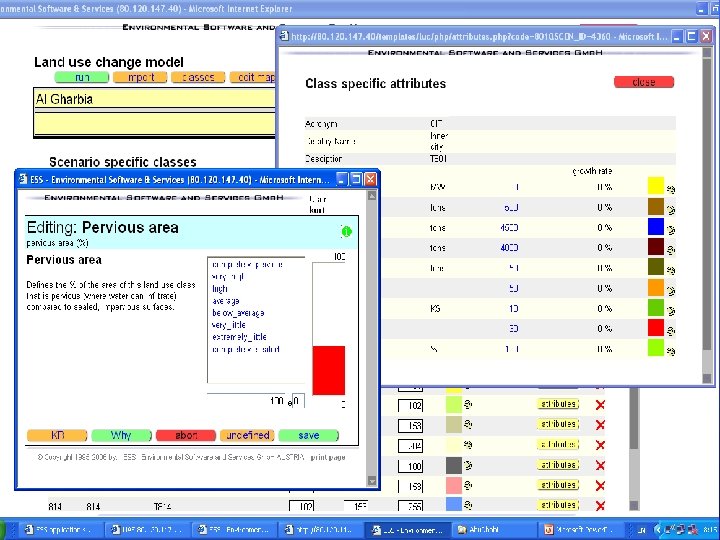Close the Class specific attributes panel with red close button
This screenshot has width=720, height=540.
644,82
